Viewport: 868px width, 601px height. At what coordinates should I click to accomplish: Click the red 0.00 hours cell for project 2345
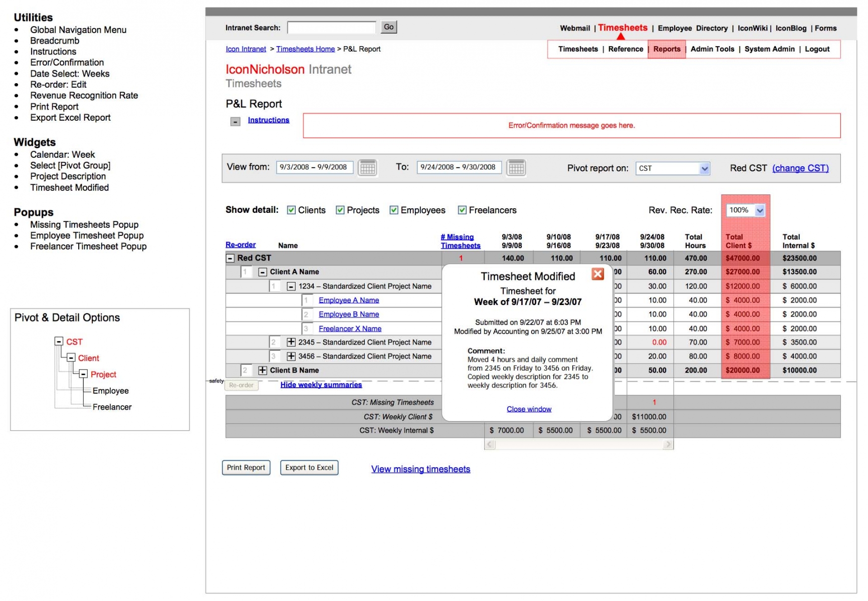pyautogui.click(x=659, y=343)
